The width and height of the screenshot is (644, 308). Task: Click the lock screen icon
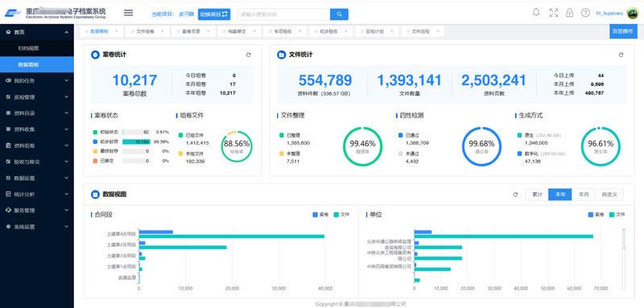pyautogui.click(x=570, y=13)
